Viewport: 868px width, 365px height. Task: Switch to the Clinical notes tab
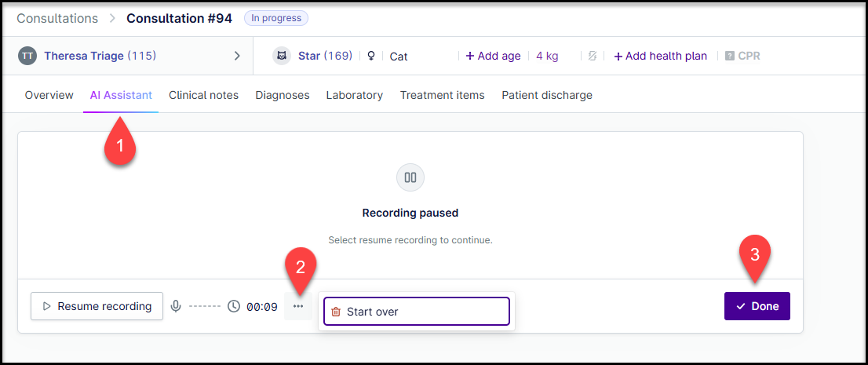click(204, 95)
